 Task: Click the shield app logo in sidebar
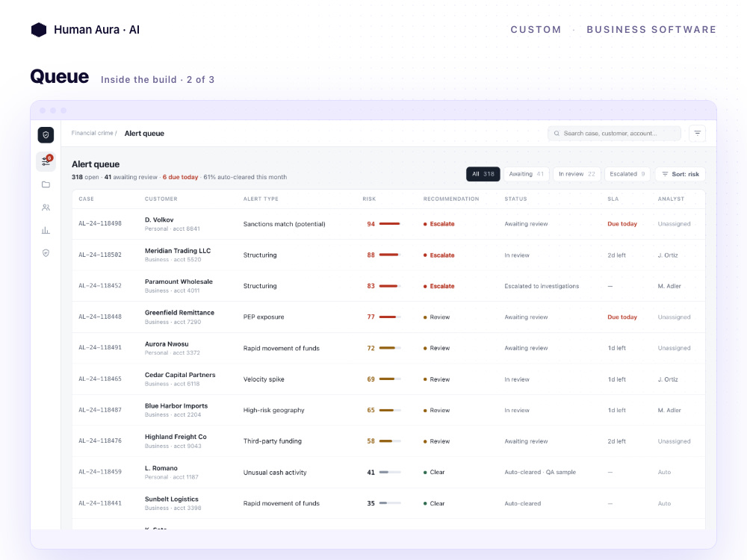pos(46,134)
